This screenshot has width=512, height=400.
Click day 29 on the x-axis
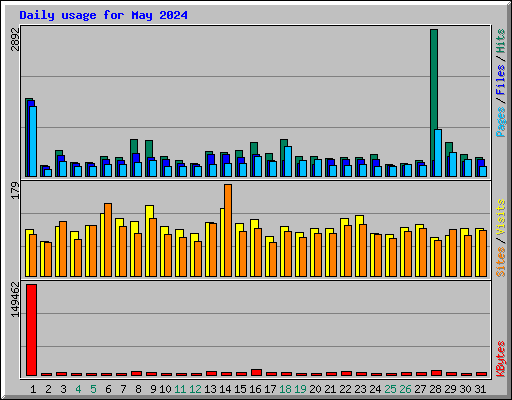tap(450, 389)
